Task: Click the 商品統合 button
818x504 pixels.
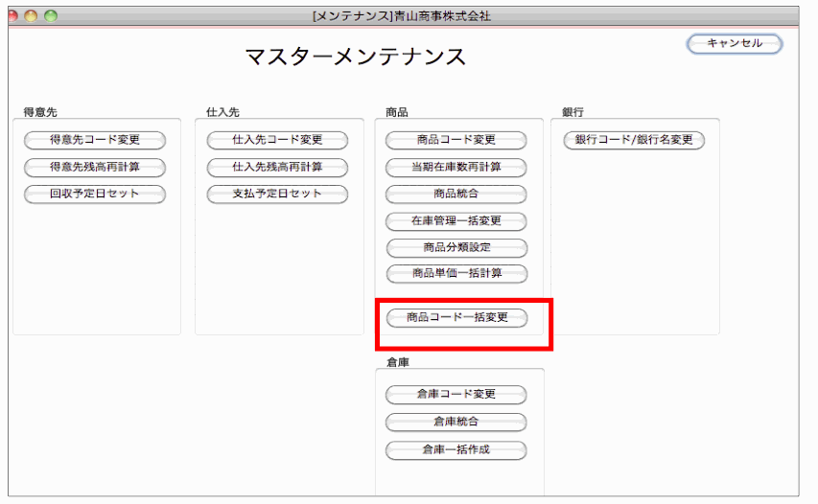Action: [456, 194]
